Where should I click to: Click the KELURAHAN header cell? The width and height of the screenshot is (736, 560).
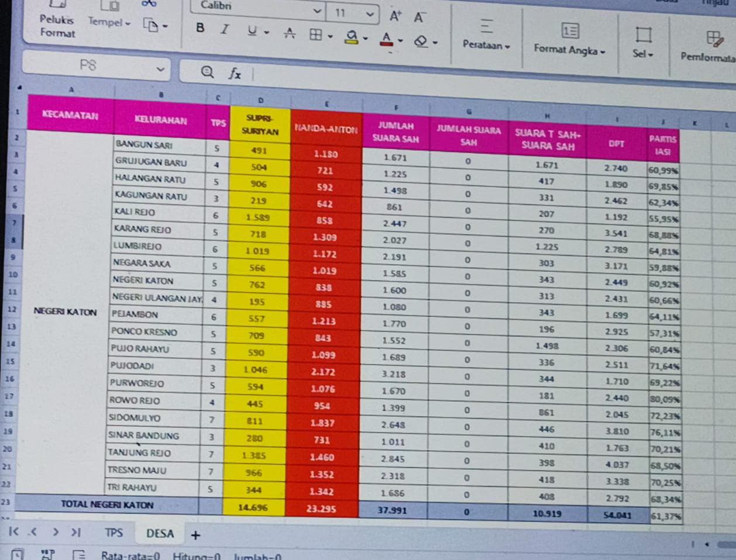coord(160,120)
